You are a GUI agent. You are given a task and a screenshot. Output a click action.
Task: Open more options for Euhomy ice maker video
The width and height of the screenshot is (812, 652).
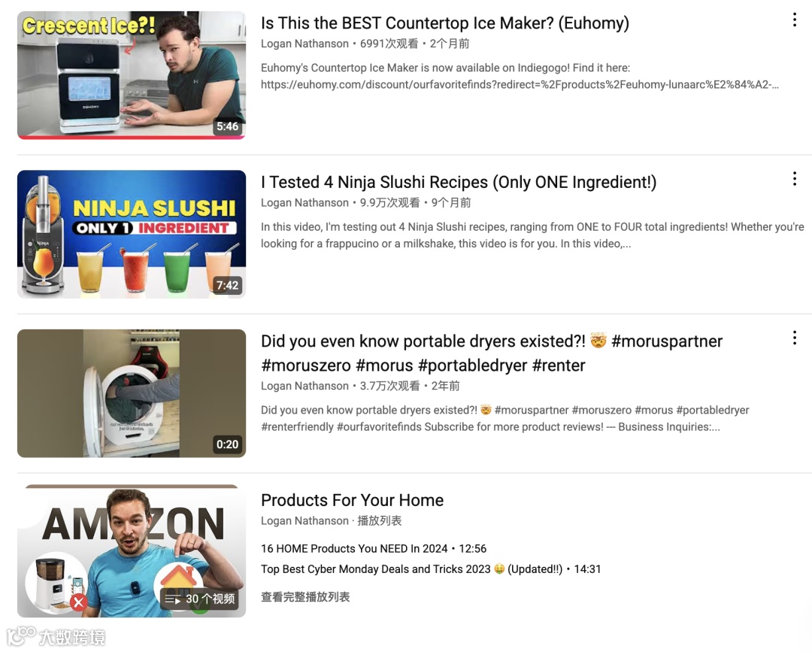coord(794,20)
